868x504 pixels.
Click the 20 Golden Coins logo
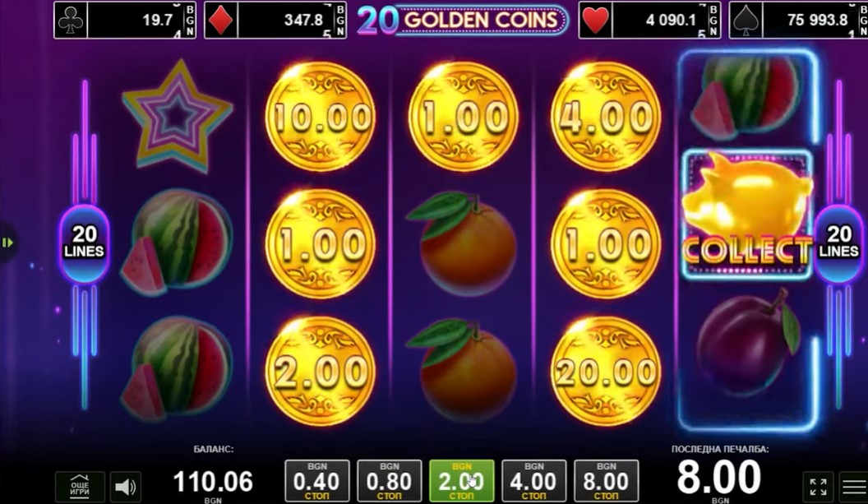point(462,20)
